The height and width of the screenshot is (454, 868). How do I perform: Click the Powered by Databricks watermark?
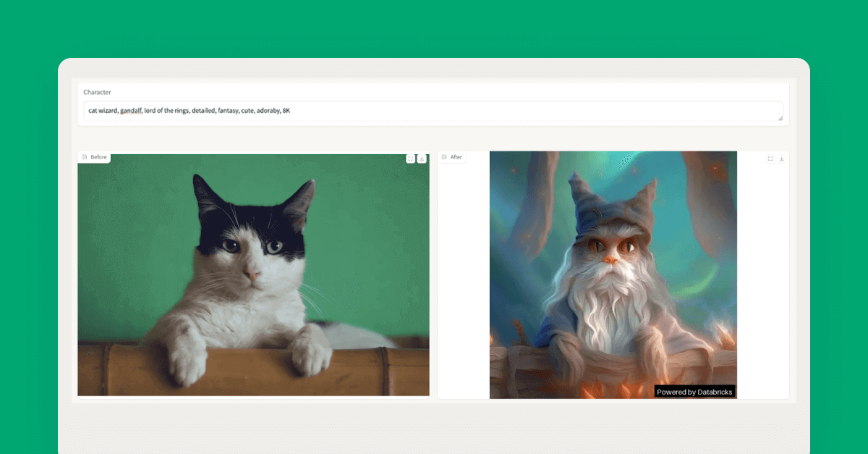click(694, 392)
